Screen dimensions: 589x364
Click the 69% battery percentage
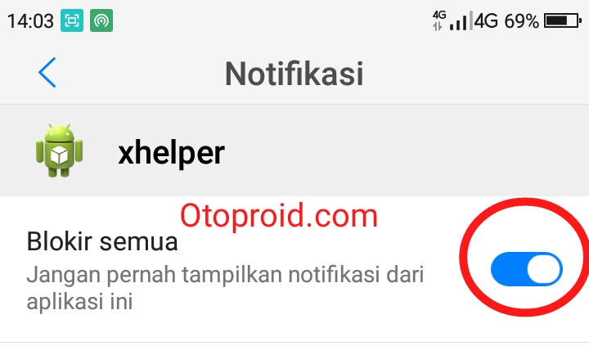coord(521,20)
